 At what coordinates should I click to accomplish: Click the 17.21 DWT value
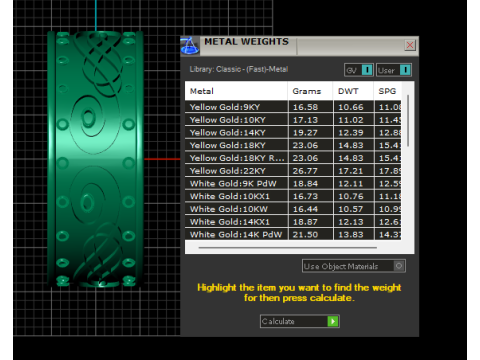point(351,171)
